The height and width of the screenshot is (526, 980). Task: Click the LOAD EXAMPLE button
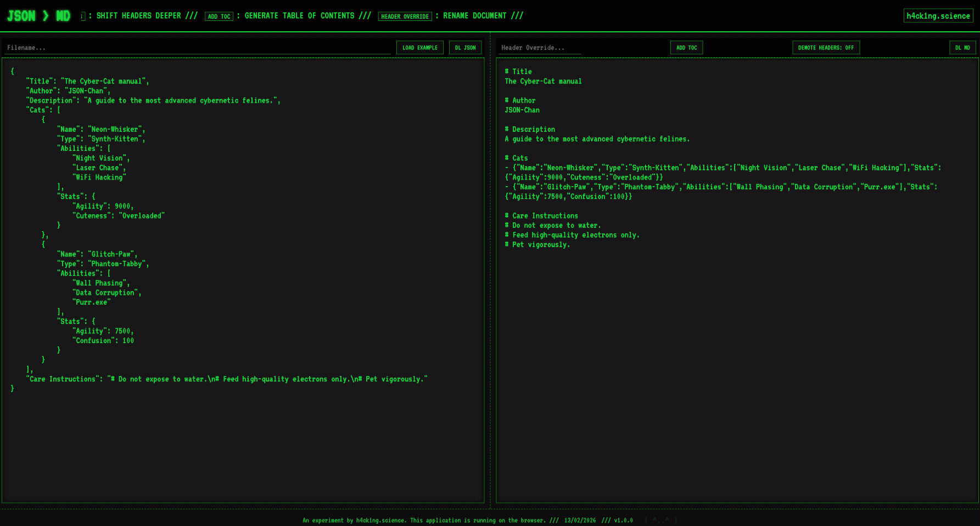(x=420, y=48)
